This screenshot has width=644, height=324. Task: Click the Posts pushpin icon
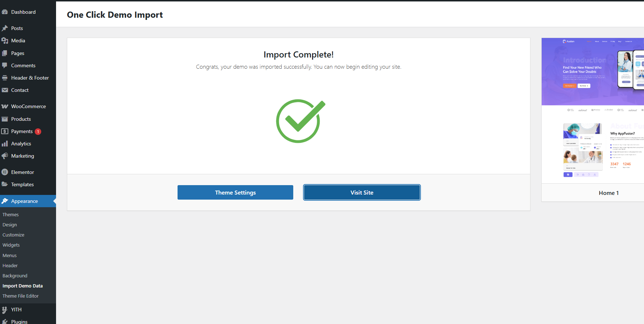5,28
